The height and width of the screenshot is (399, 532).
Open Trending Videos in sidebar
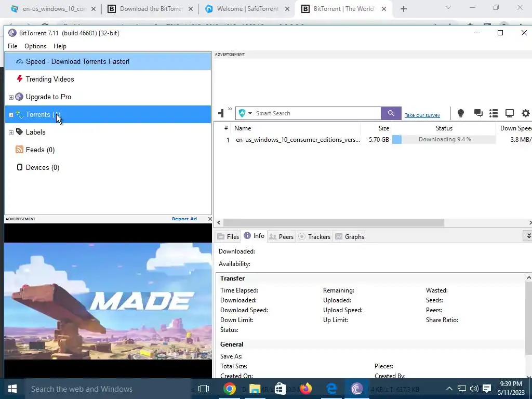tap(49, 79)
